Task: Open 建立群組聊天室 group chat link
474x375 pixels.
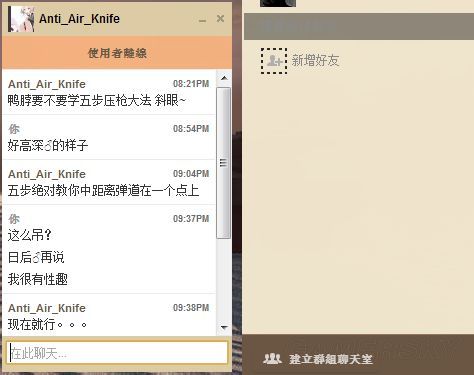Action: (330, 359)
